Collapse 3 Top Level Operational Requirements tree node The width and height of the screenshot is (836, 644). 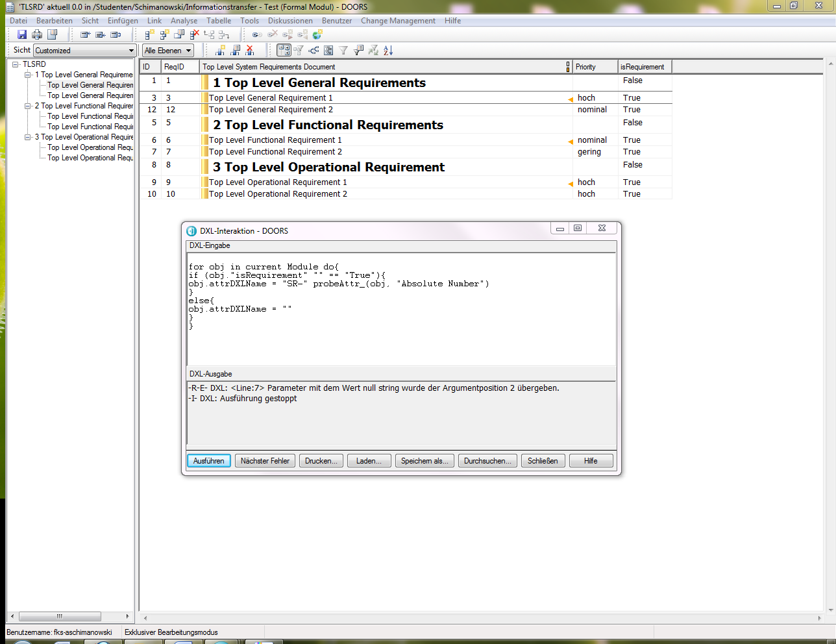pos(28,137)
